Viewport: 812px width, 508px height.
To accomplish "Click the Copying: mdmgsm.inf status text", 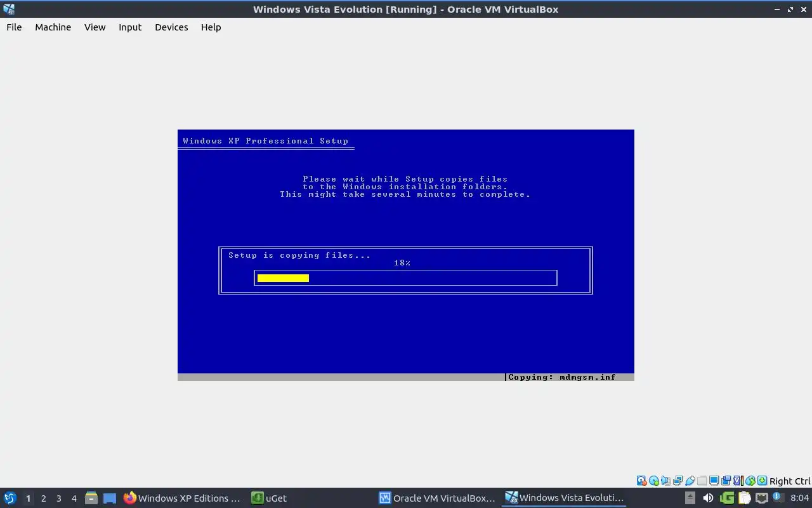I will pyautogui.click(x=562, y=377).
